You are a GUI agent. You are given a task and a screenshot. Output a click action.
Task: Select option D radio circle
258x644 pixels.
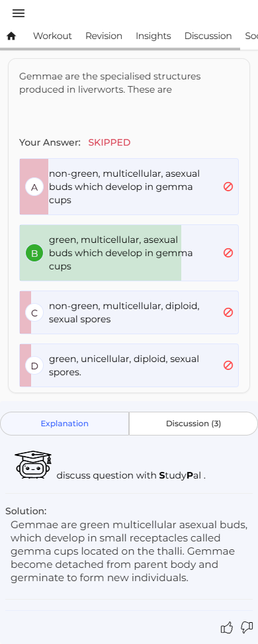[34, 365]
